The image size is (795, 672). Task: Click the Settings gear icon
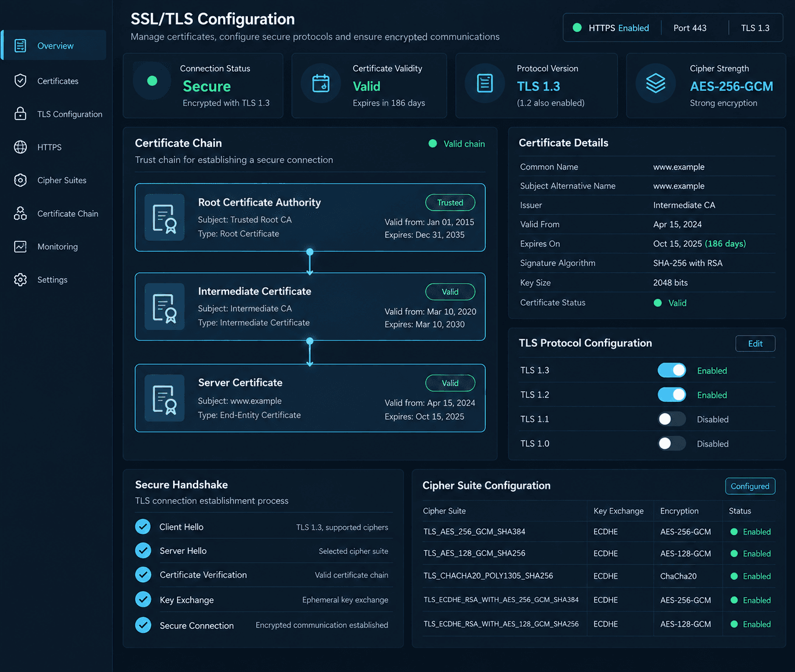point(20,280)
